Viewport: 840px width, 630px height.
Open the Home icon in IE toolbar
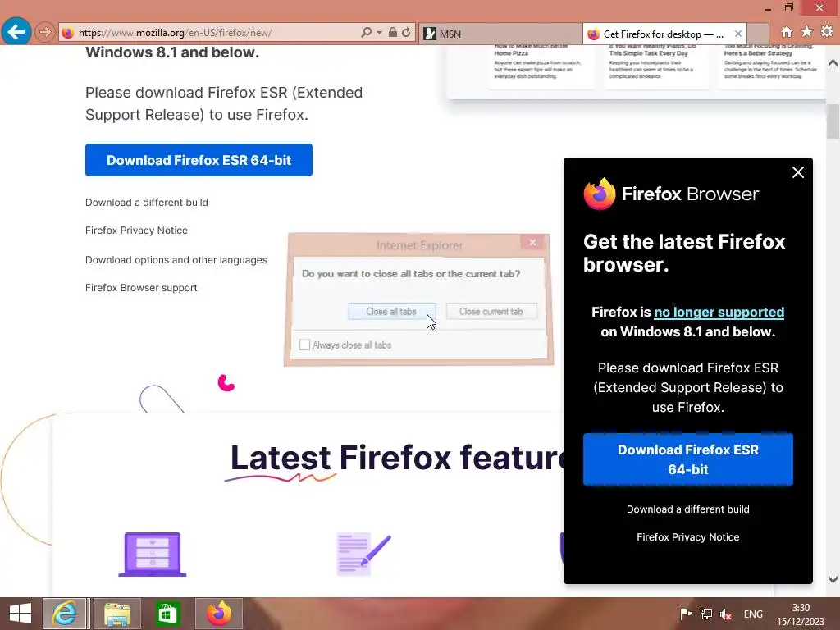786,32
